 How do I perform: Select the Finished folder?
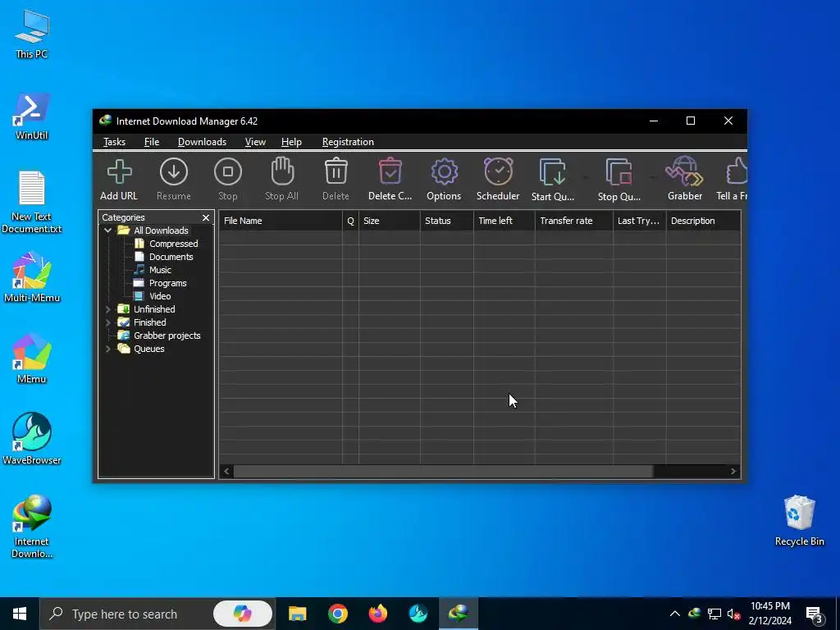pyautogui.click(x=149, y=322)
